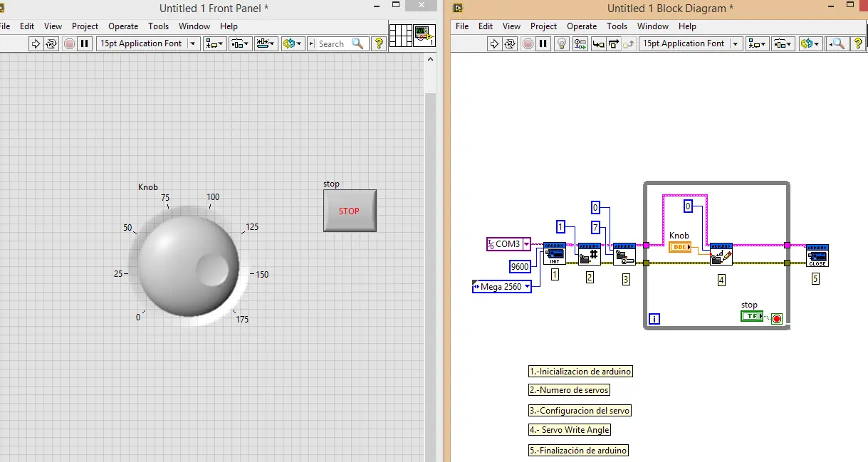Open the COM3 VISA resource dropdown
The height and width of the screenshot is (462, 868).
pyautogui.click(x=526, y=244)
